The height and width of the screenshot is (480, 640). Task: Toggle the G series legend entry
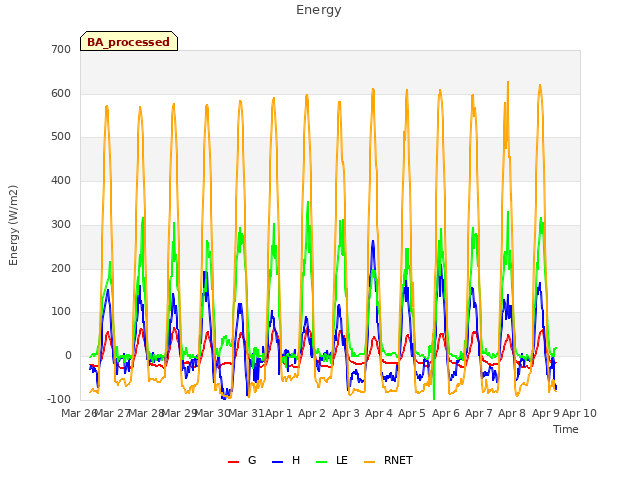pyautogui.click(x=242, y=460)
